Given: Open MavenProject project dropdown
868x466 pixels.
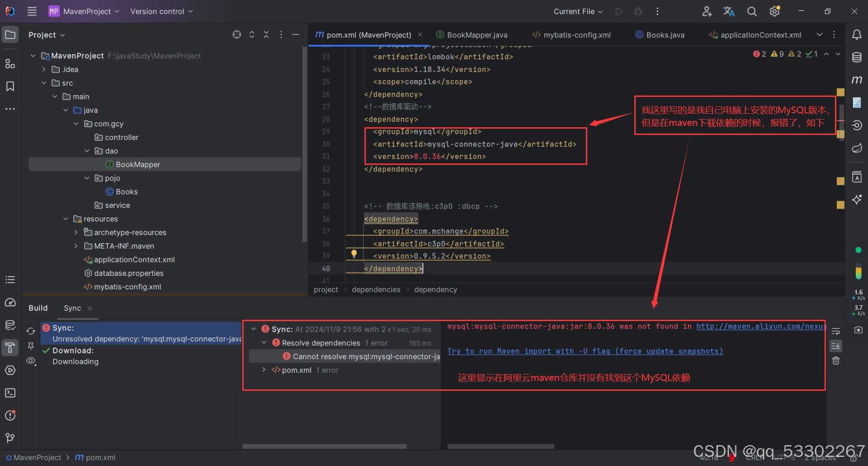Looking at the screenshot, I should click(x=84, y=11).
